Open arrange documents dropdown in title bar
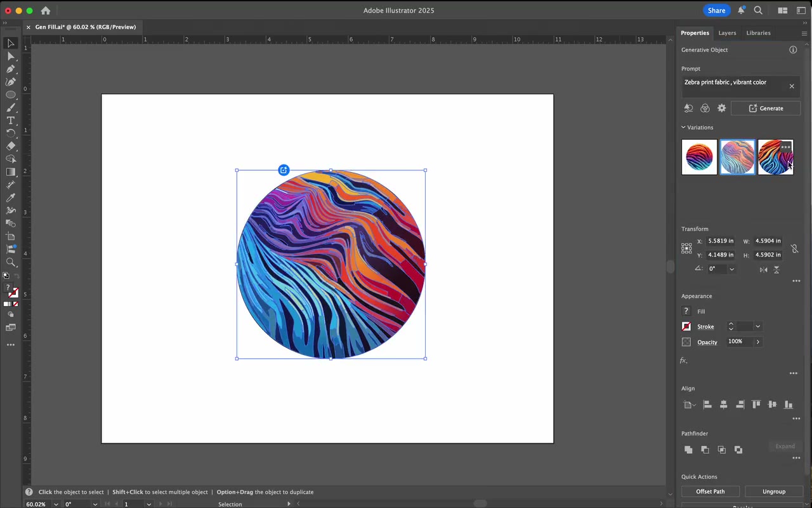 click(x=783, y=10)
